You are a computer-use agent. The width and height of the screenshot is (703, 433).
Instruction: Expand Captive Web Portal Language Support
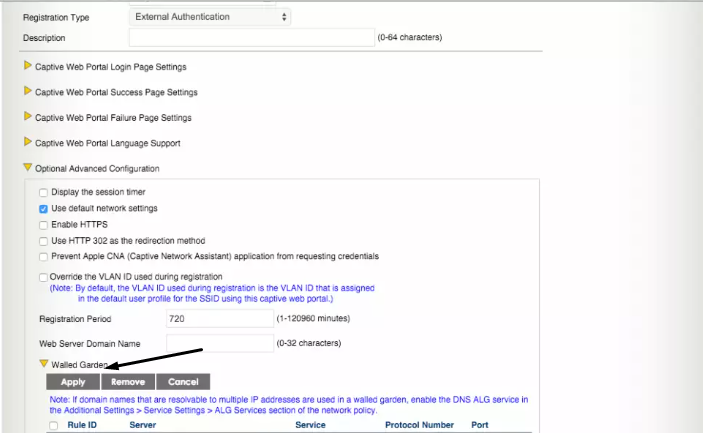pyautogui.click(x=28, y=142)
